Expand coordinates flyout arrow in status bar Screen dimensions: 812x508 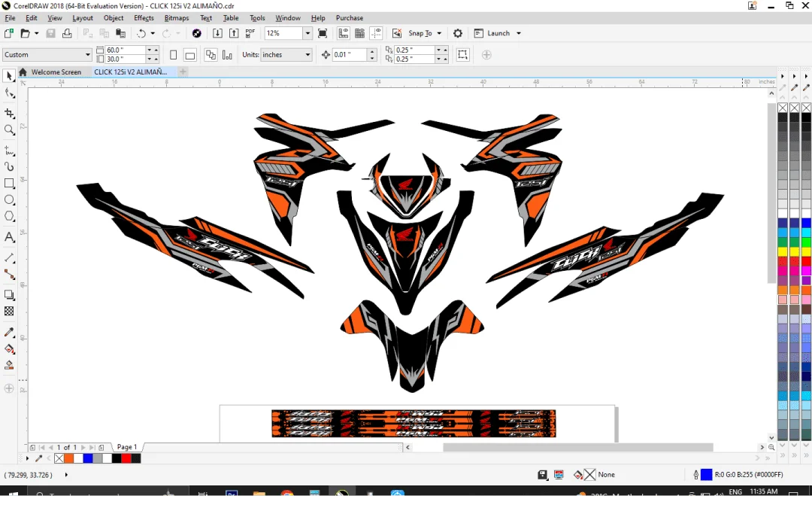click(x=66, y=475)
